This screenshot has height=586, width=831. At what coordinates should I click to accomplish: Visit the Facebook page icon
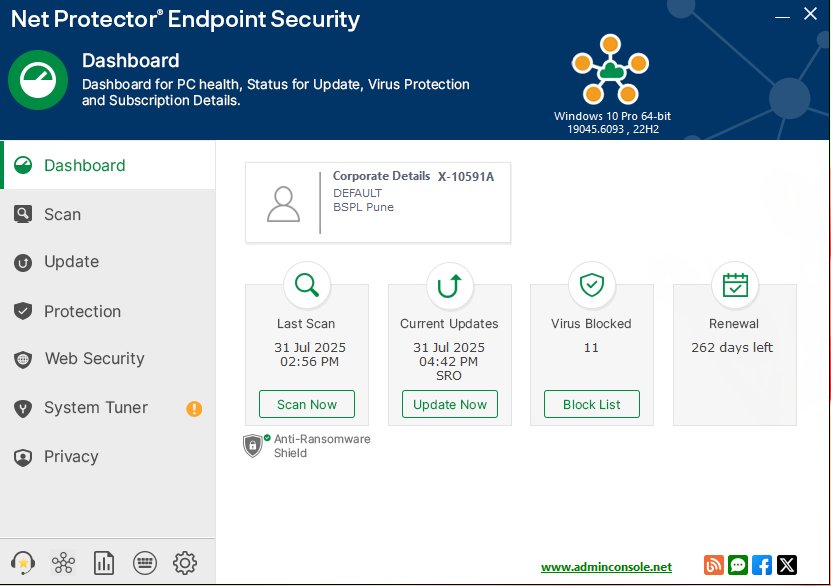click(x=762, y=565)
